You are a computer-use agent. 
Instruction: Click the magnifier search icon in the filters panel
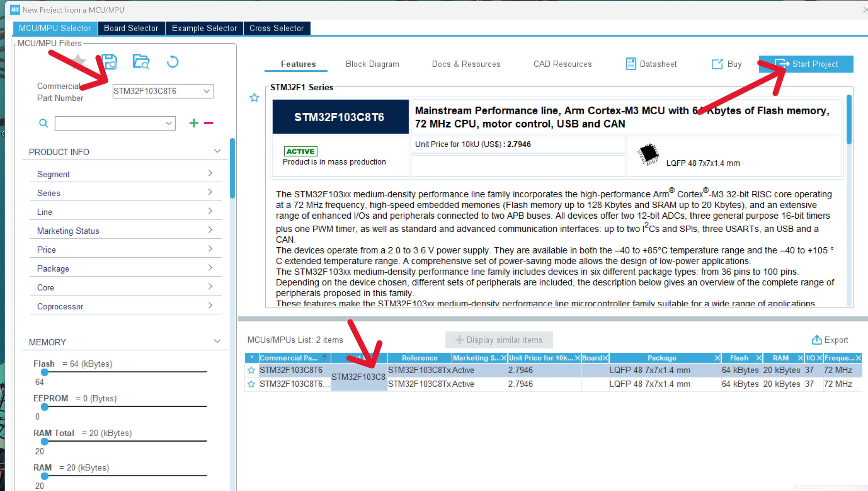pyautogui.click(x=43, y=123)
